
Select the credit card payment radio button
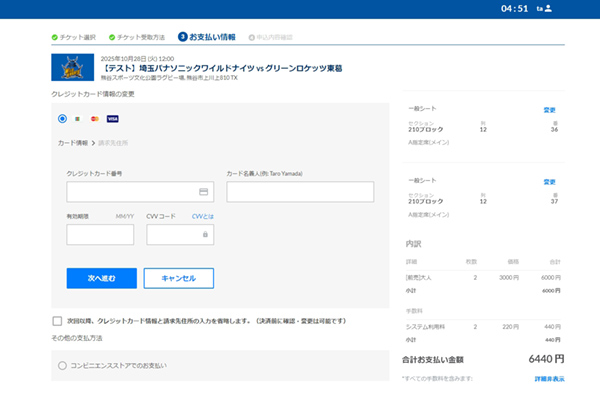pyautogui.click(x=62, y=119)
